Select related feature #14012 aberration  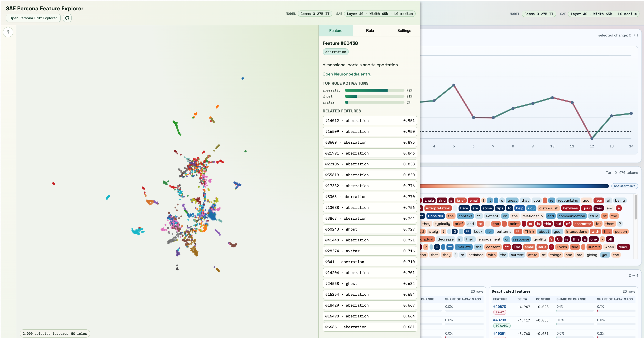370,121
